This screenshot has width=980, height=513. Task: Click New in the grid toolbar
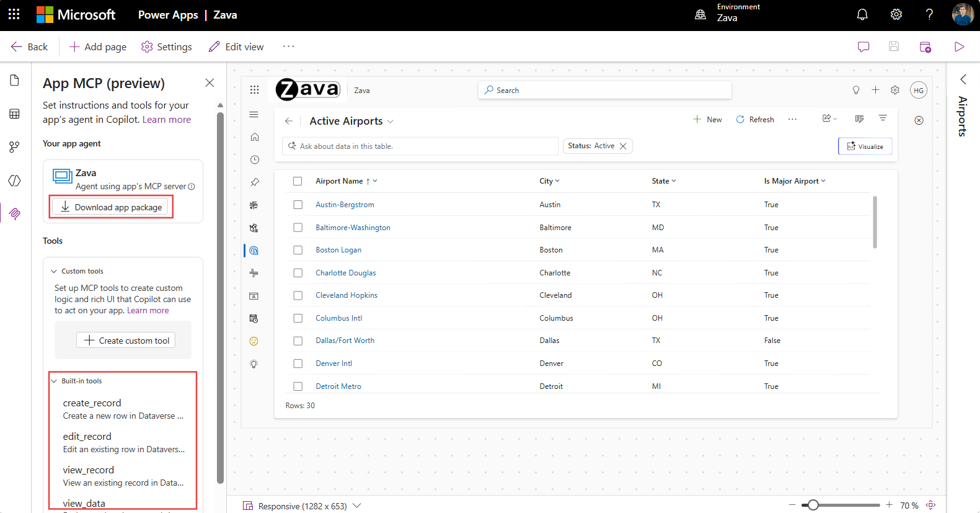pos(707,120)
